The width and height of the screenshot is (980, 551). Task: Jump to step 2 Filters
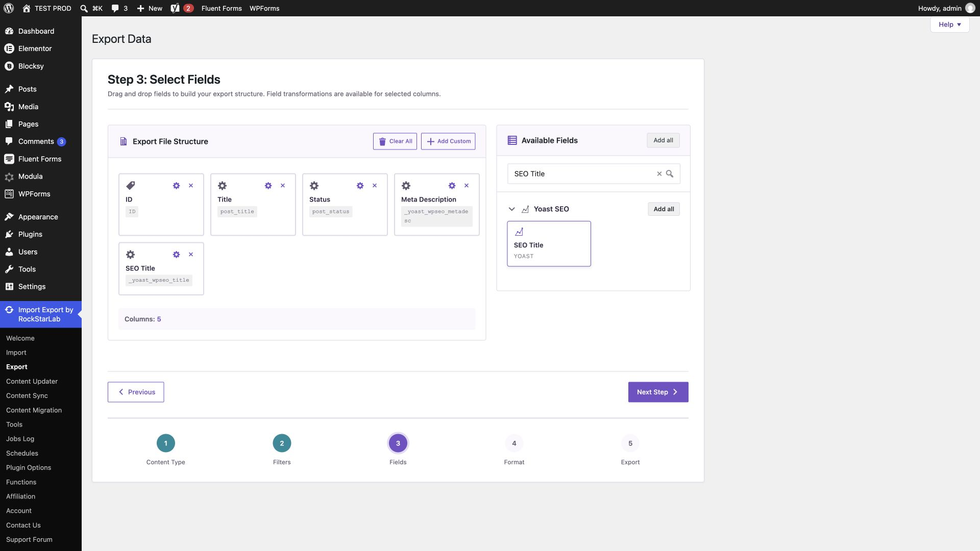[282, 443]
